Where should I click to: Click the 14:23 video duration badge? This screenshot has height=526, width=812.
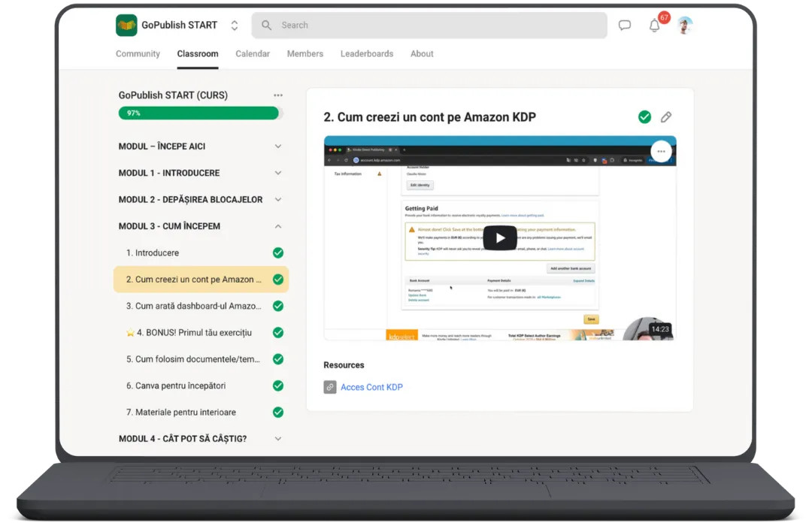[660, 329]
